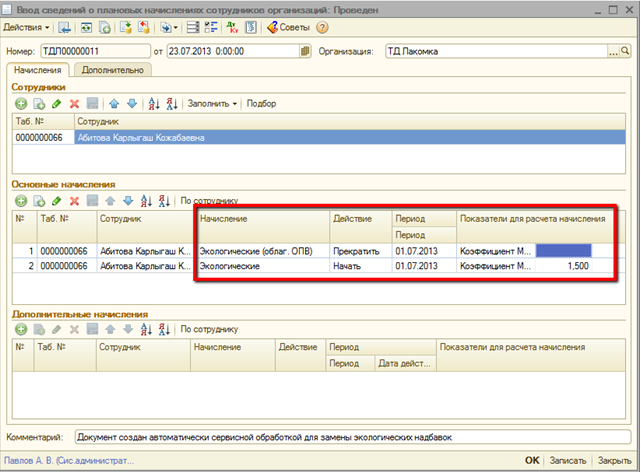Add a row in Основные начисления toolbar
This screenshot has width=641, height=472.
20,201
